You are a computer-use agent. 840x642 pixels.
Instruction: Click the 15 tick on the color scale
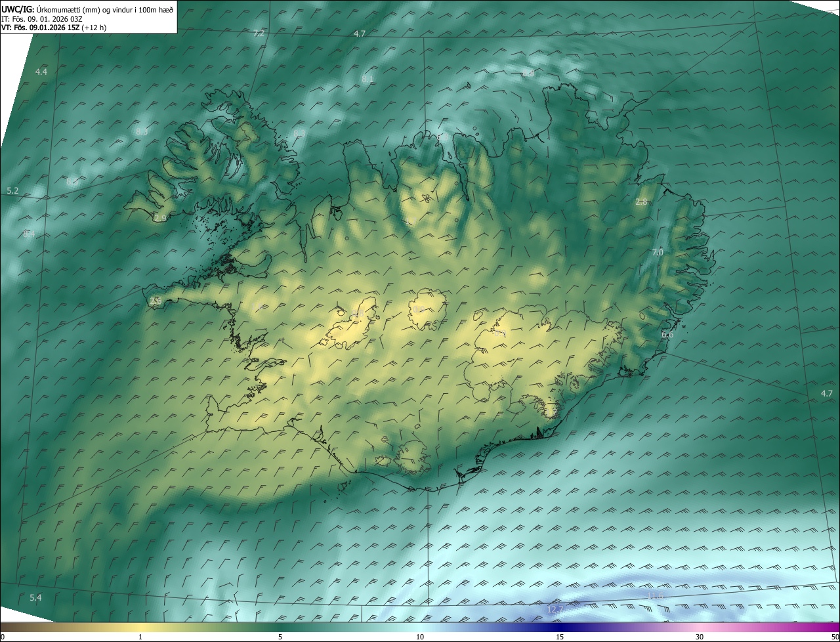pyautogui.click(x=560, y=637)
